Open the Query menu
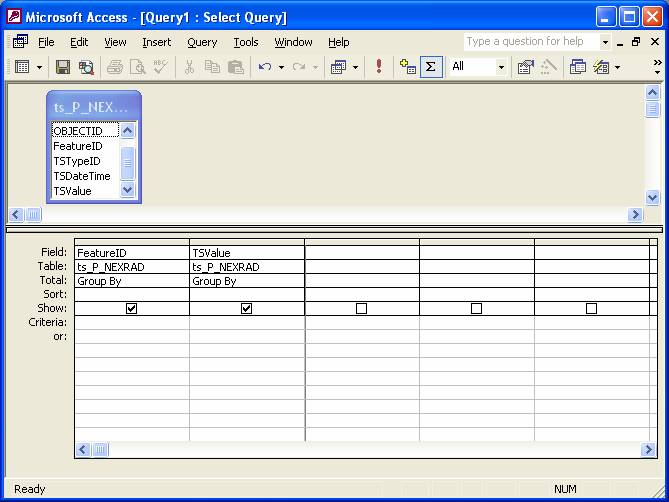 point(202,42)
